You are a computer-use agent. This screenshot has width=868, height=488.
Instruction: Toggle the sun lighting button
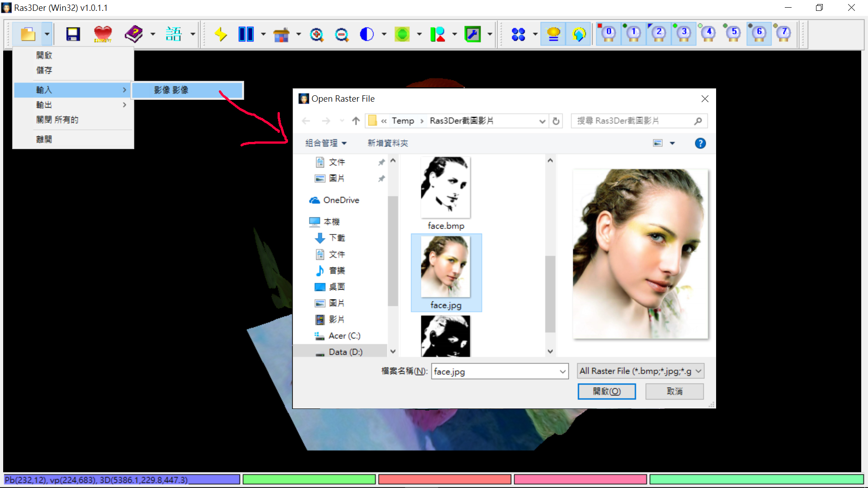tap(553, 34)
